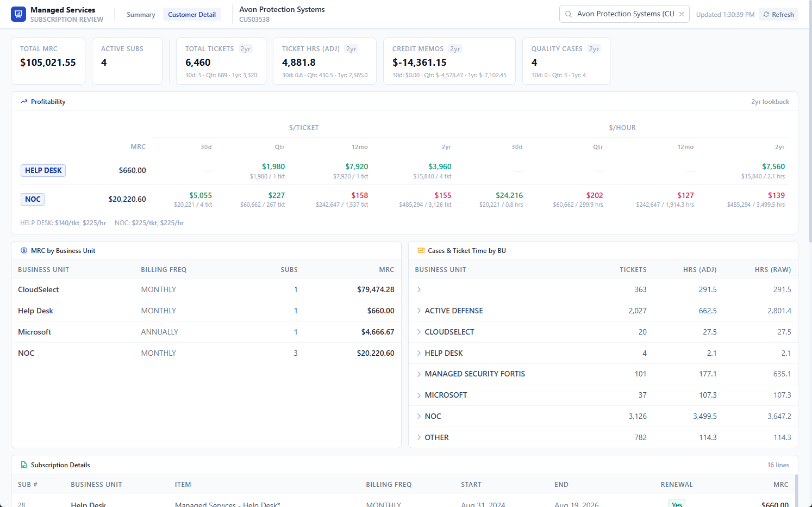Click the Help Desk Qtr $/ticket value $1,980
This screenshot has height=507, width=812.
point(273,166)
